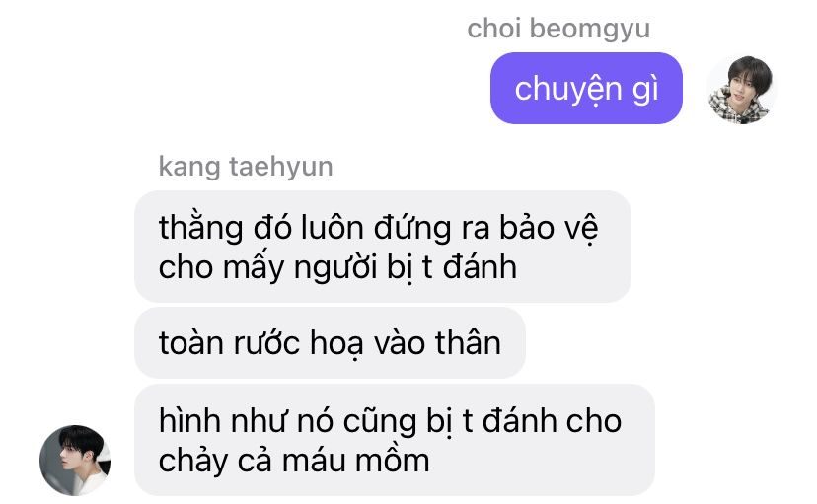
Task: Tap the "toàn rước hoạ vào thân" message
Action: click(x=330, y=342)
